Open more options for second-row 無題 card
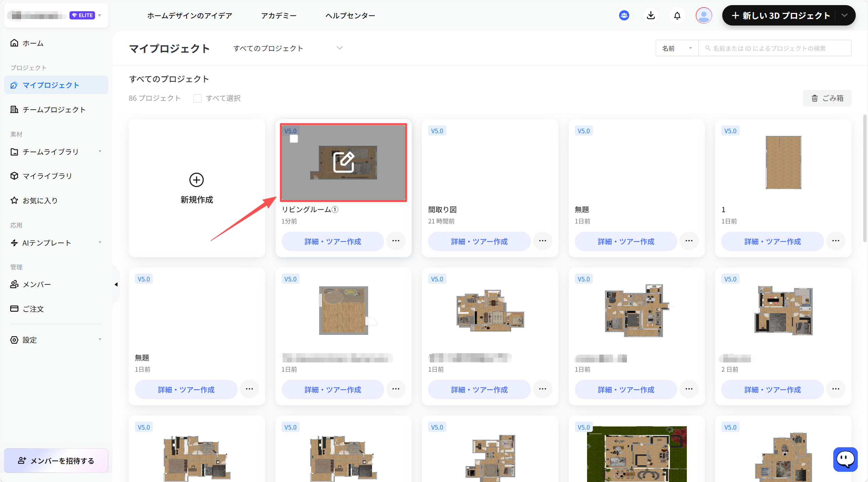The width and height of the screenshot is (868, 482). coord(249,389)
